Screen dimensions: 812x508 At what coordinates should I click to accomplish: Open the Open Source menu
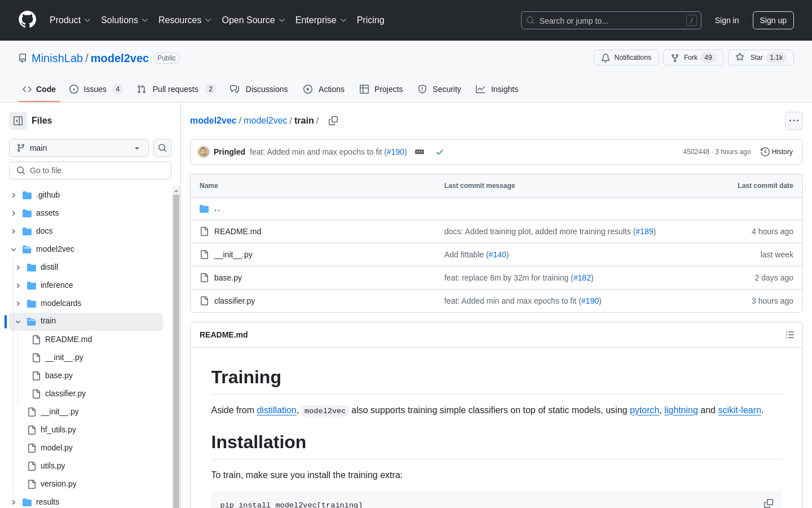[253, 20]
